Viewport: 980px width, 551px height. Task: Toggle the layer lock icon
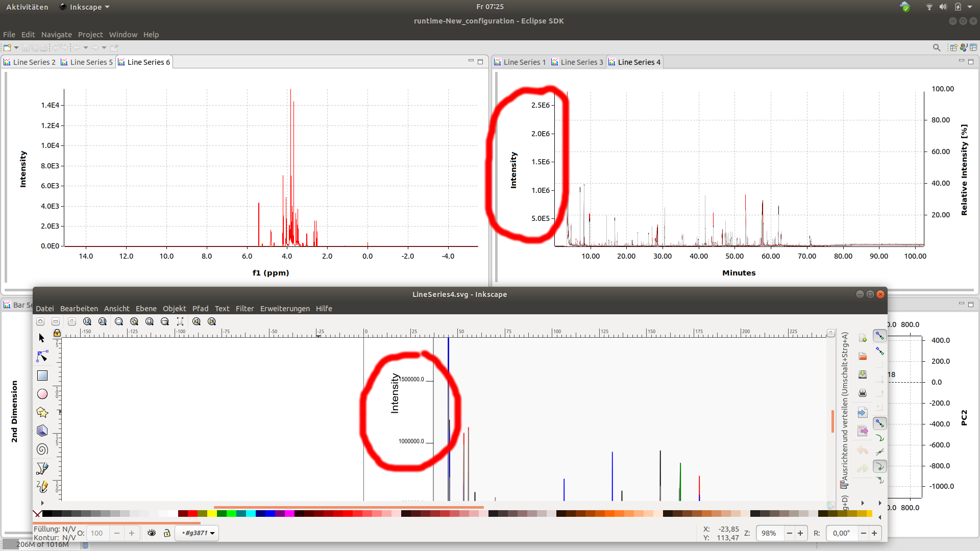167,533
